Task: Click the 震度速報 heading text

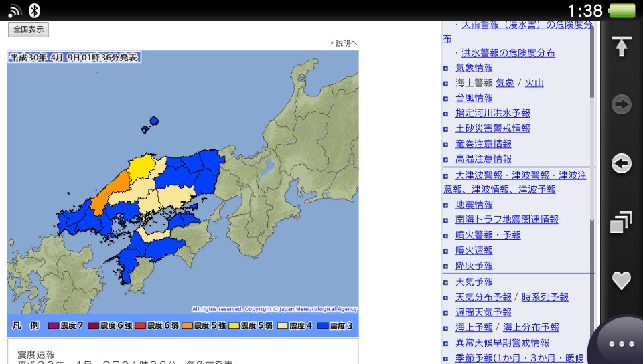Action: [x=36, y=354]
